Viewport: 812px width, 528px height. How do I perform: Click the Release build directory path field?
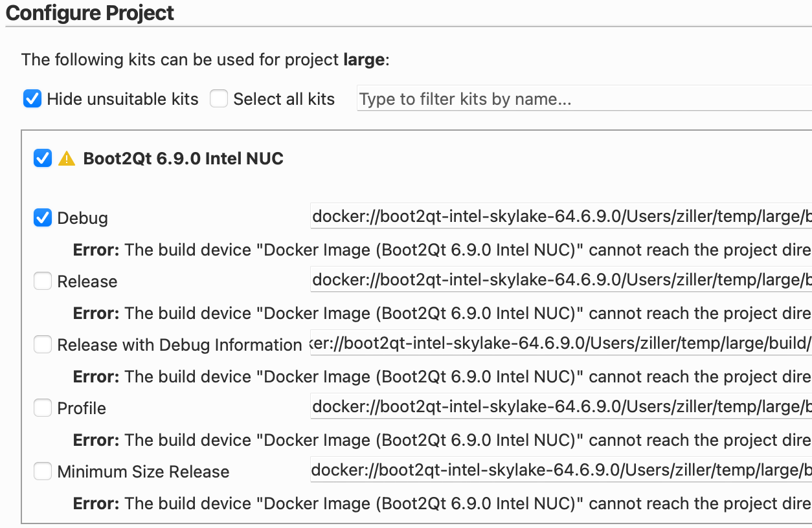pos(561,280)
